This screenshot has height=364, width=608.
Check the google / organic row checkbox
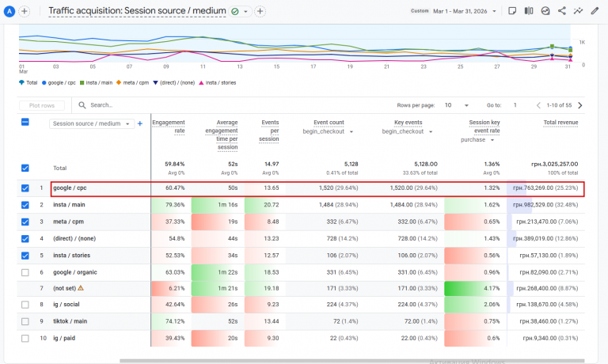(x=25, y=272)
